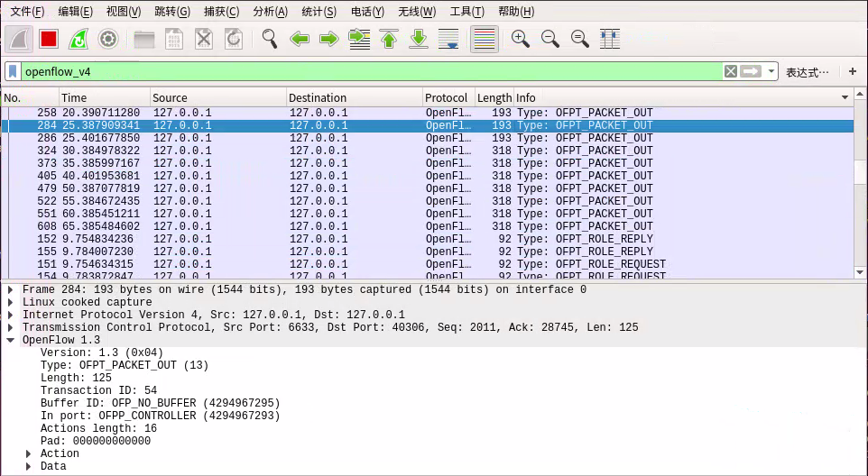The height and width of the screenshot is (476, 868).
Task: Sort packets by the Time column
Action: [105, 98]
